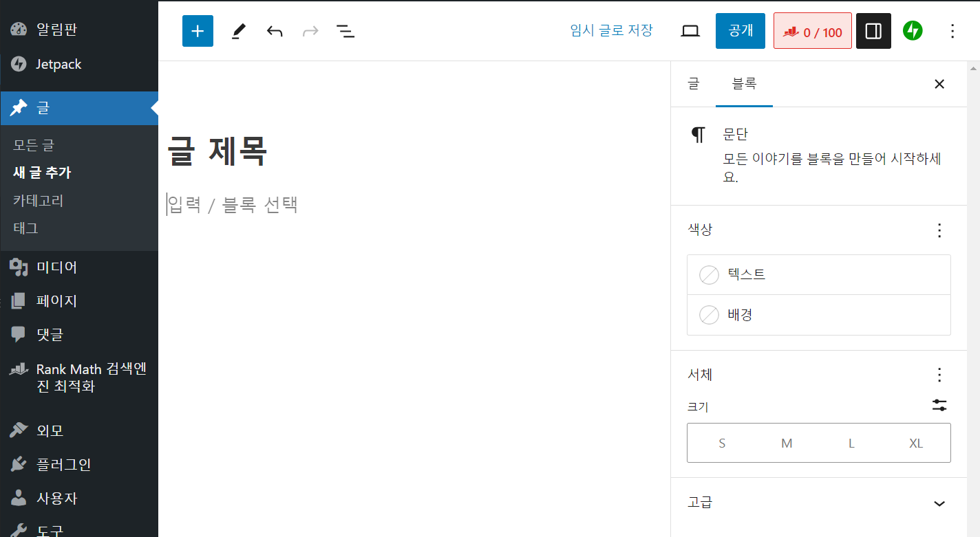The width and height of the screenshot is (980, 537).
Task: Click the Rank Math chart icon in menu
Action: pos(19,369)
